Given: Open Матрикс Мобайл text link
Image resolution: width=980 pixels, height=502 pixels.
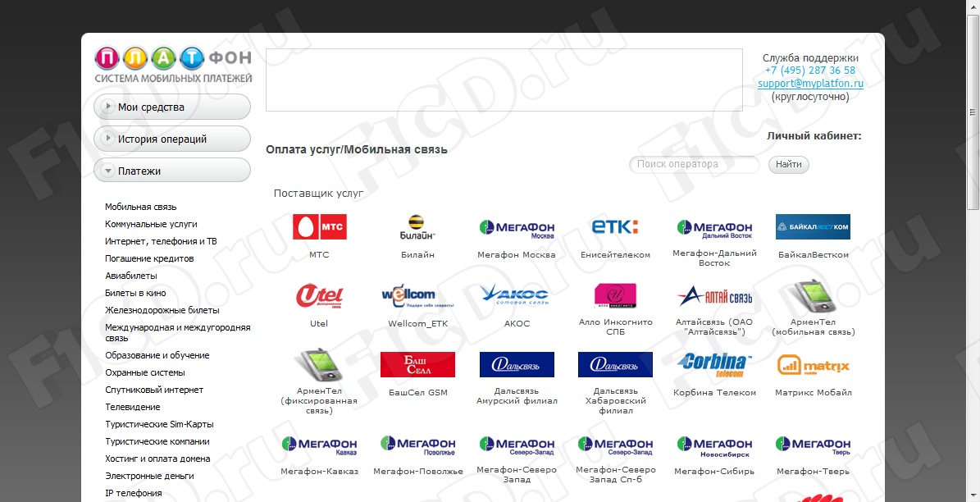Looking at the screenshot, I should (x=814, y=393).
